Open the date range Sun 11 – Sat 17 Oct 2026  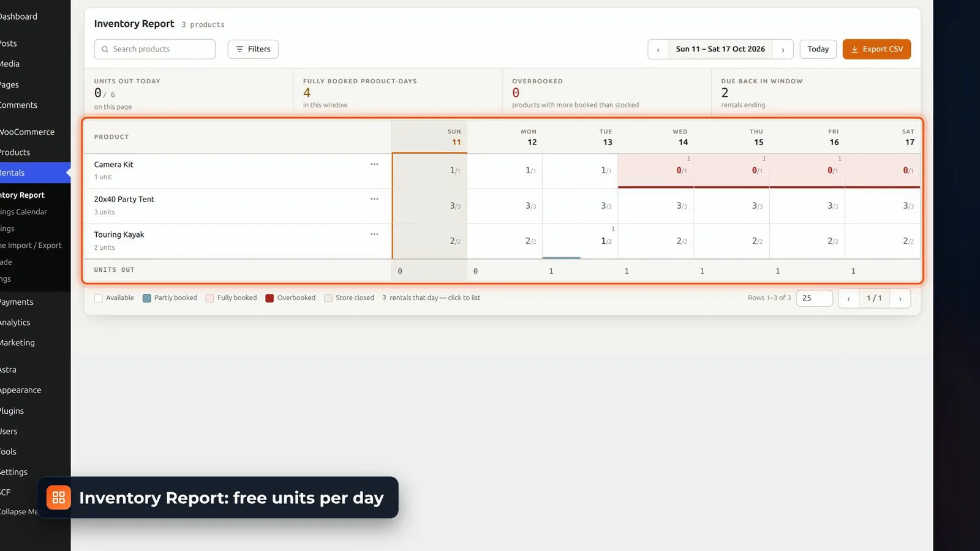(x=720, y=49)
